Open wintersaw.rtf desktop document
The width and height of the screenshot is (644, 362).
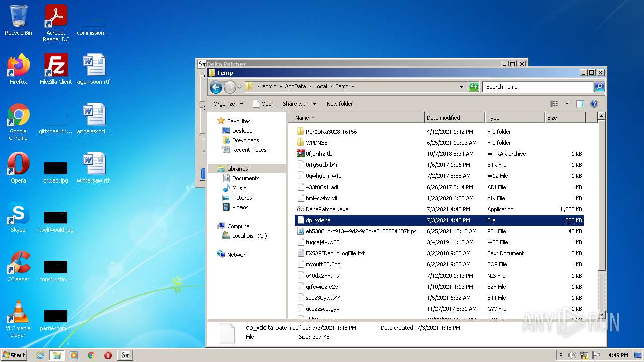pyautogui.click(x=94, y=168)
